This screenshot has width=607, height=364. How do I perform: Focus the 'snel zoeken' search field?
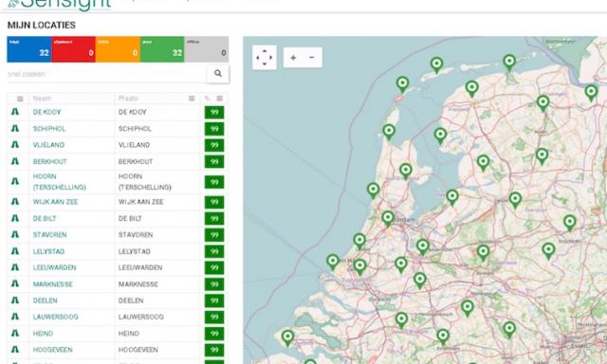pyautogui.click(x=106, y=74)
